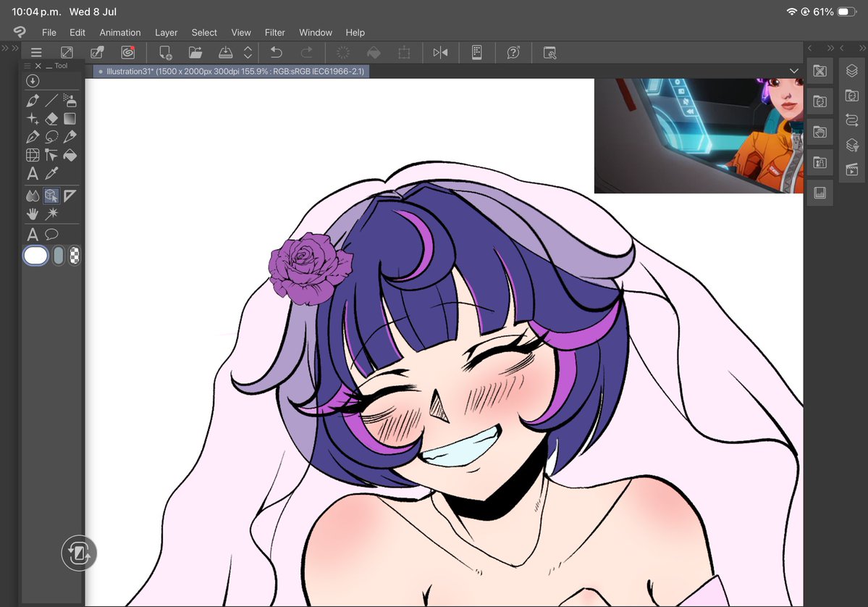Viewport: 868px width, 607px height.
Task: Select the speech Balloon tool
Action: tap(51, 234)
